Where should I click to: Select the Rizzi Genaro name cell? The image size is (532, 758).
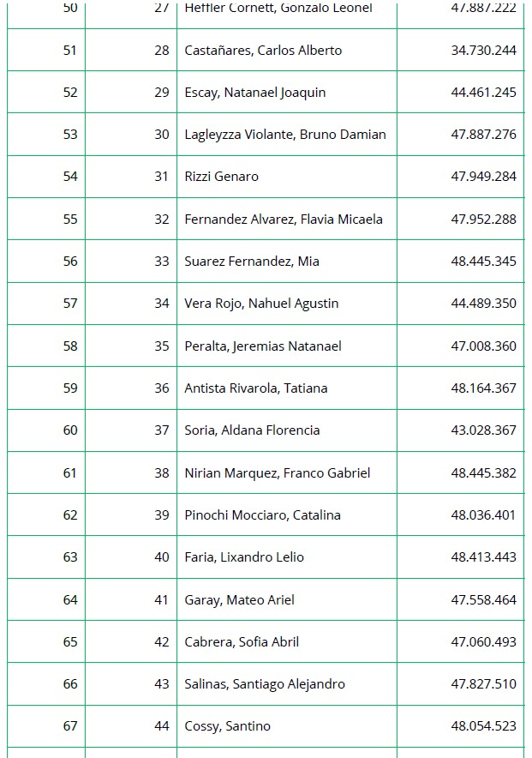(x=221, y=177)
